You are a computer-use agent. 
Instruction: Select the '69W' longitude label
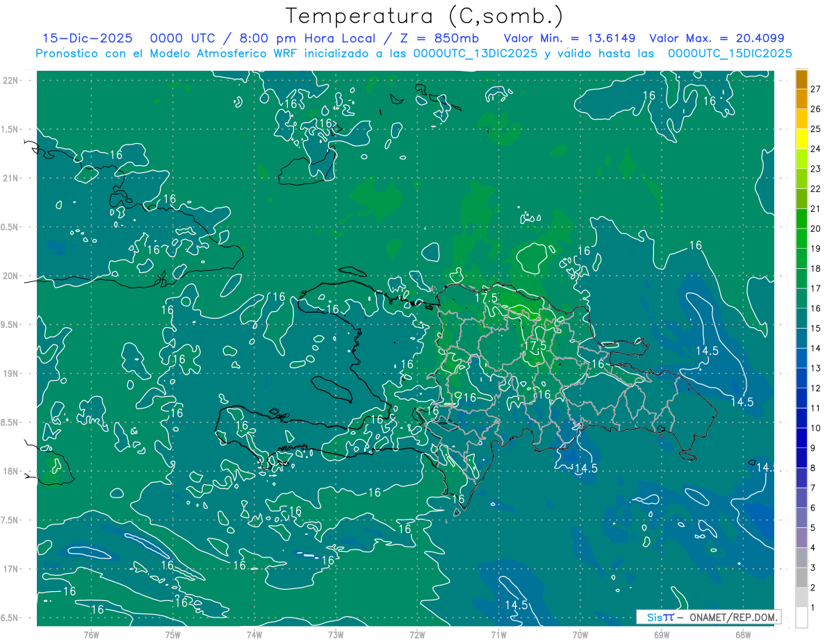coord(662,635)
